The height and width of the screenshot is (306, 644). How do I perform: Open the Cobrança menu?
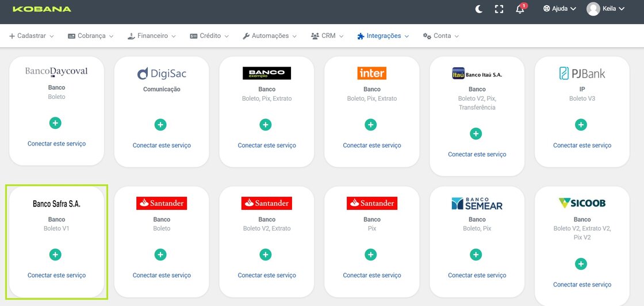pyautogui.click(x=91, y=36)
